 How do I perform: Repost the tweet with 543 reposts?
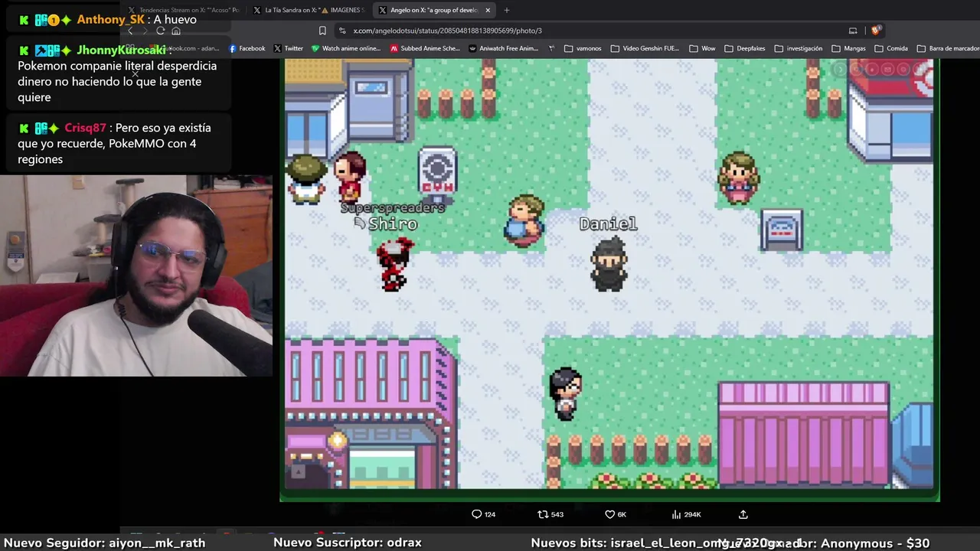click(x=550, y=514)
